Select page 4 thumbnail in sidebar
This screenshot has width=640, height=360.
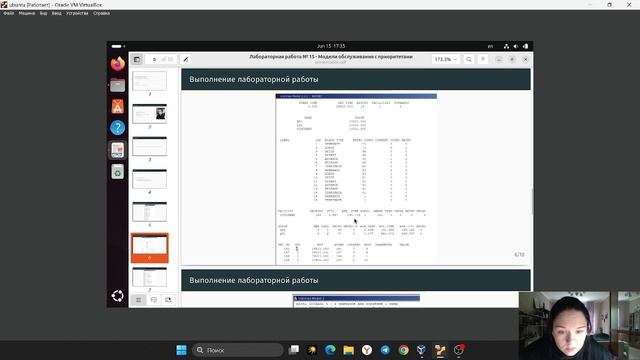click(149, 179)
